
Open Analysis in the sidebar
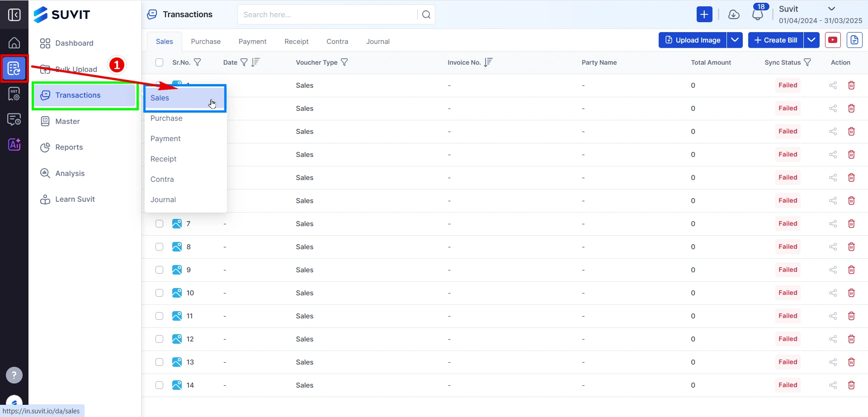pyautogui.click(x=85, y=174)
